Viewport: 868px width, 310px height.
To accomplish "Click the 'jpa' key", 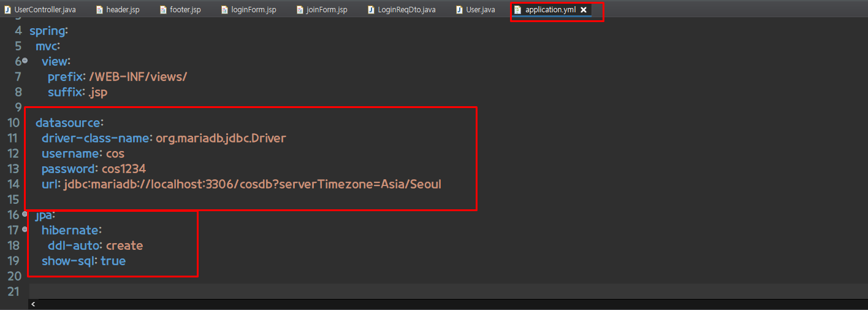I will tap(44, 215).
